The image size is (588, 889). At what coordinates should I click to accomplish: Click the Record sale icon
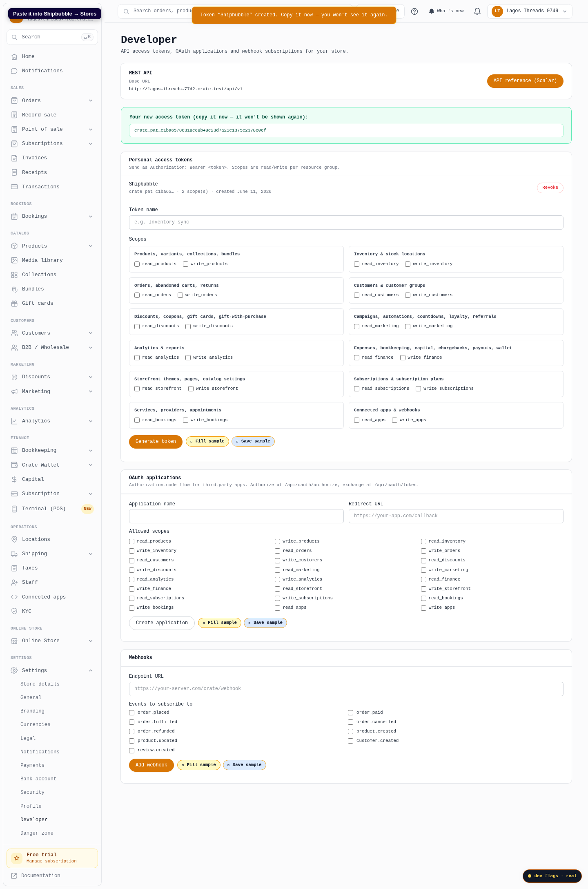click(14, 115)
